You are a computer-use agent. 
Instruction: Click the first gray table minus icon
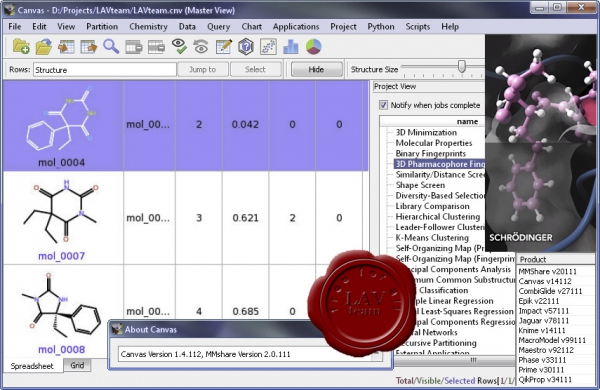134,47
